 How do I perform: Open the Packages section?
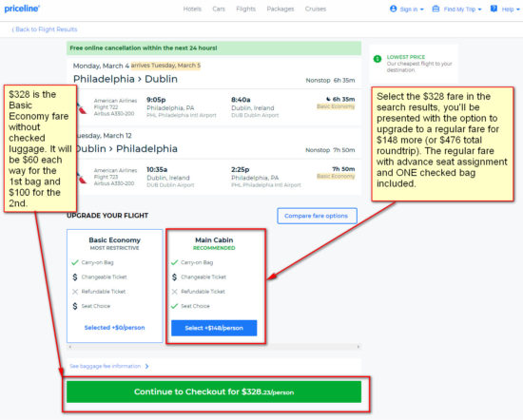(x=281, y=9)
